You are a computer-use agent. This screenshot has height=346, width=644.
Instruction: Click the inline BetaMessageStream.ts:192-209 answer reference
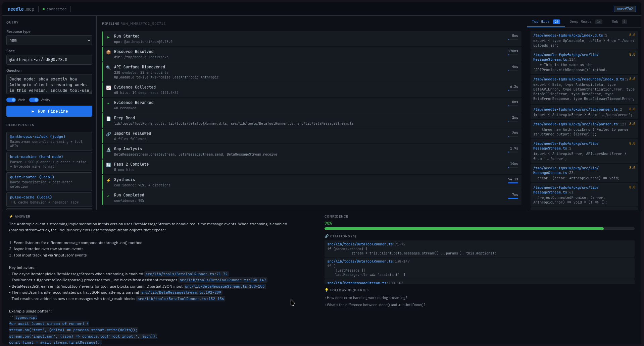point(181,292)
